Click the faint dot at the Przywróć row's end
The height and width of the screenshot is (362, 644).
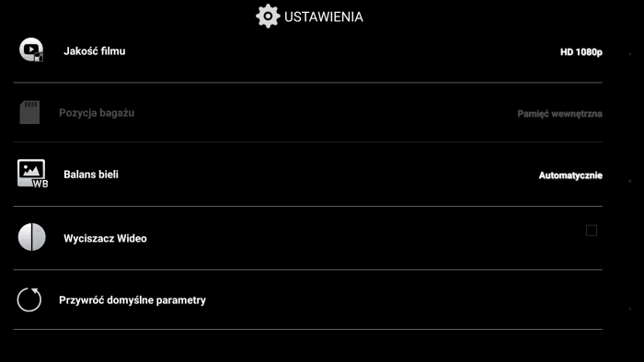click(630, 309)
